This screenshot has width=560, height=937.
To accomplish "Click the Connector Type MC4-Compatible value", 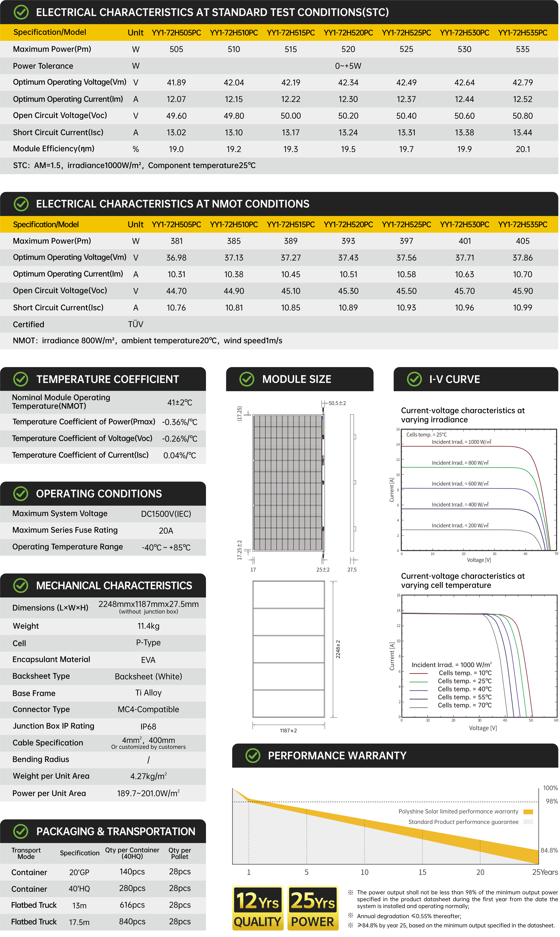I will 148,710.
